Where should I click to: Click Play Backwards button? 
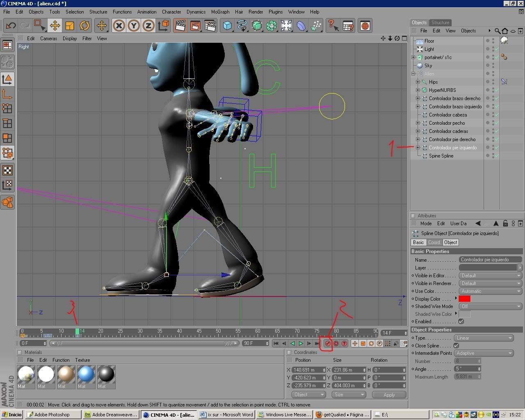pos(292,343)
